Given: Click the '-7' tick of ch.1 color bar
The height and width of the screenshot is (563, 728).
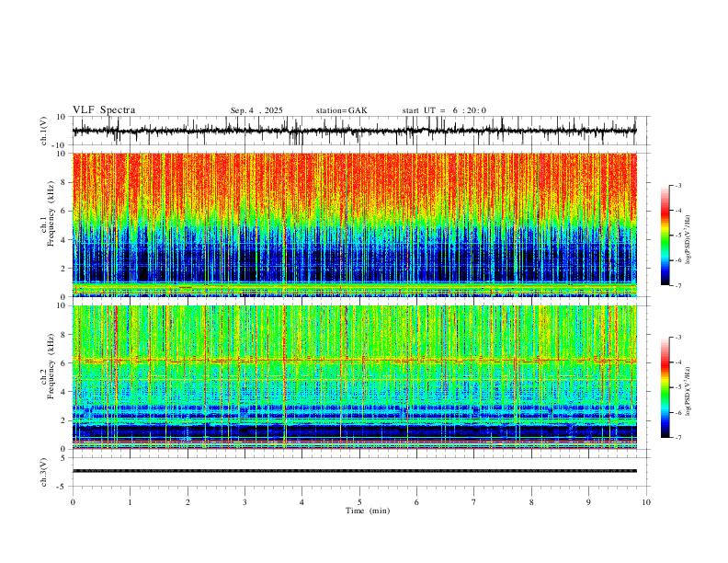Looking at the screenshot, I should [677, 286].
